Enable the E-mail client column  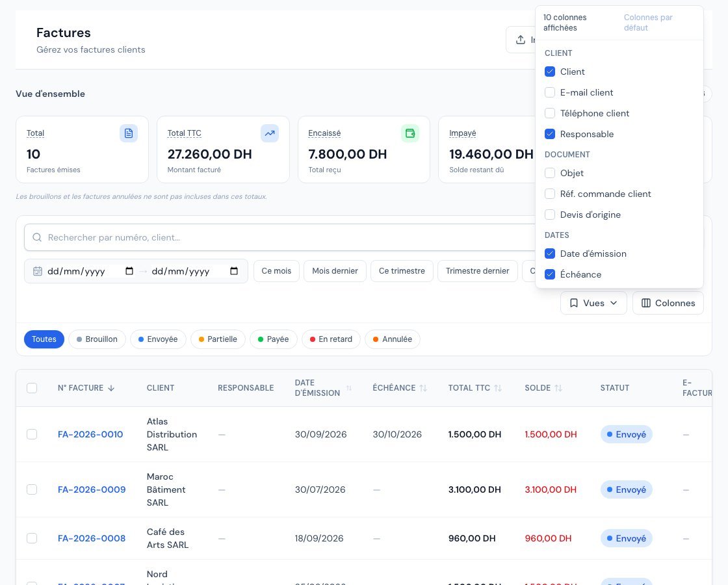(550, 92)
